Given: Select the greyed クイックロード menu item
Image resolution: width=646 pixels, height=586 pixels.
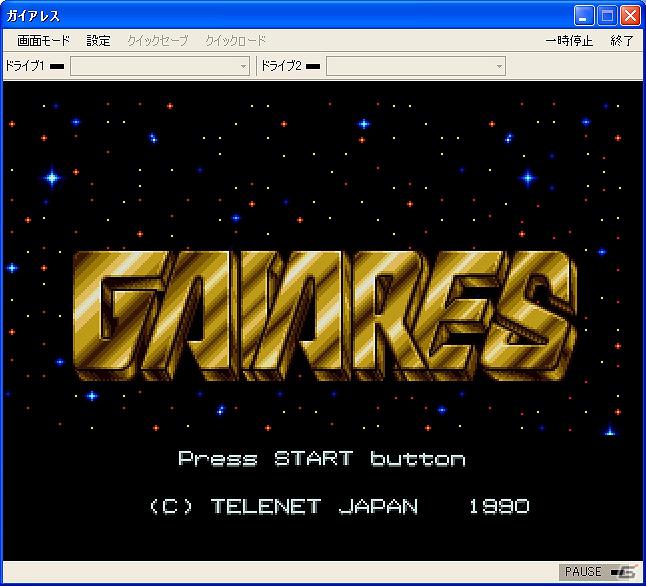Looking at the screenshot, I should point(236,41).
